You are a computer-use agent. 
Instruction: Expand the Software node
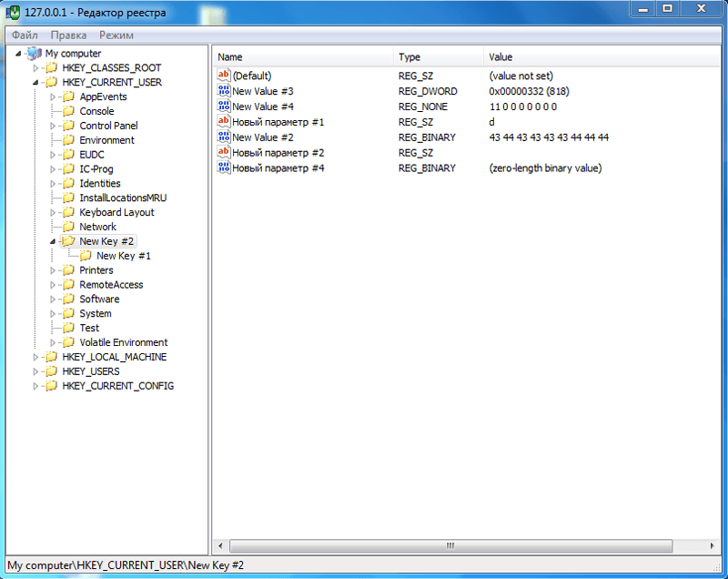53,300
